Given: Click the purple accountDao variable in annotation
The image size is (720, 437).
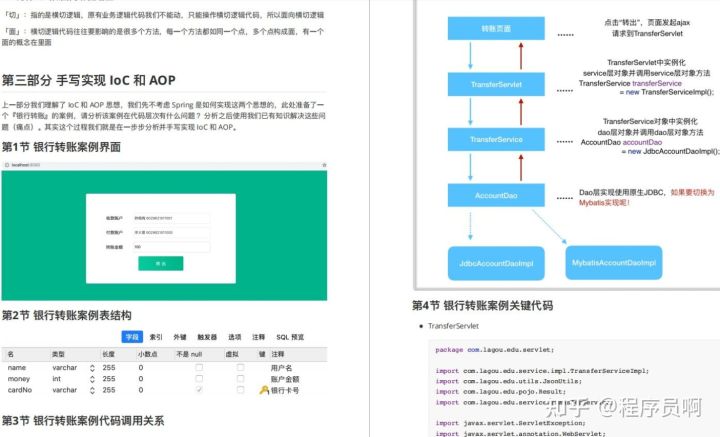Looking at the screenshot, I should [x=642, y=142].
